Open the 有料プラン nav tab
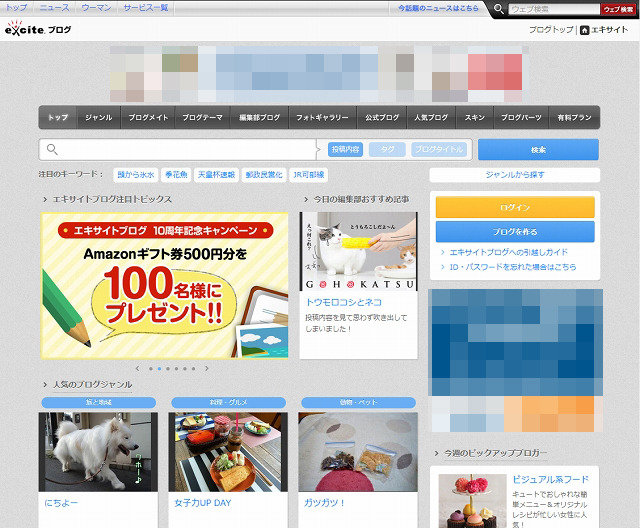Screen dimensions: 640x528 [574, 117]
